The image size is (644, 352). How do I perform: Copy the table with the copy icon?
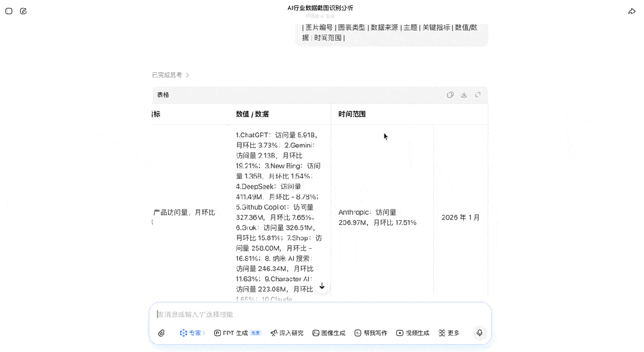450,94
